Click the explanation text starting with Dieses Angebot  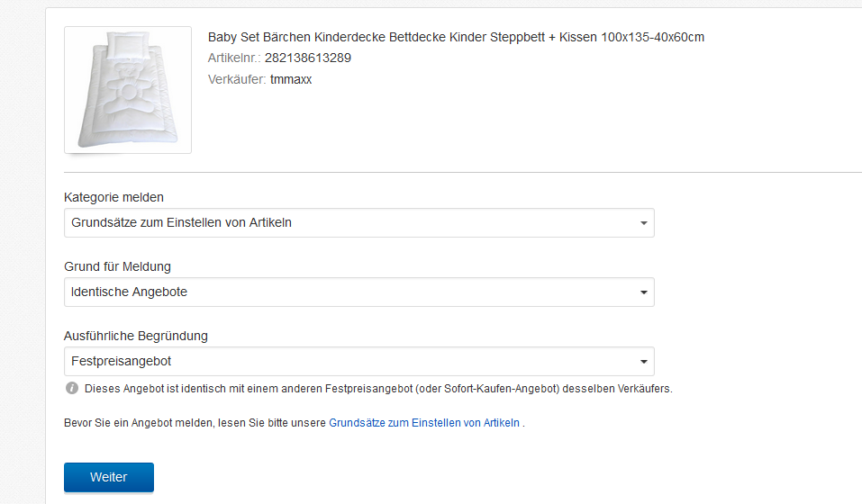click(378, 389)
